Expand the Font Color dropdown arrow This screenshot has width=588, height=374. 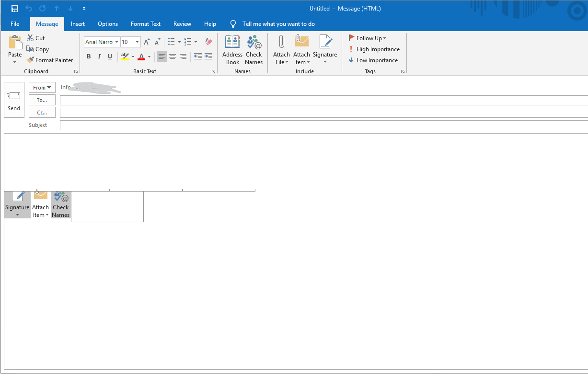(x=149, y=57)
